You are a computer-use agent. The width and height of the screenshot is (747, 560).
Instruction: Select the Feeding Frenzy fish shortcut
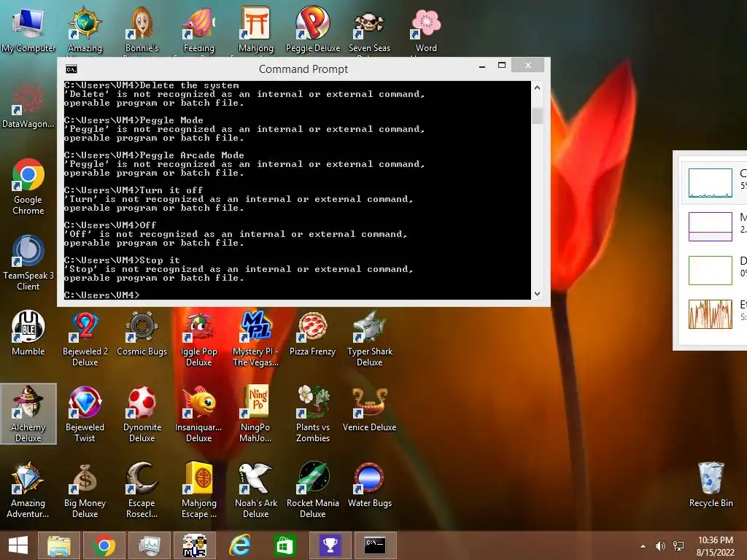coord(198,29)
